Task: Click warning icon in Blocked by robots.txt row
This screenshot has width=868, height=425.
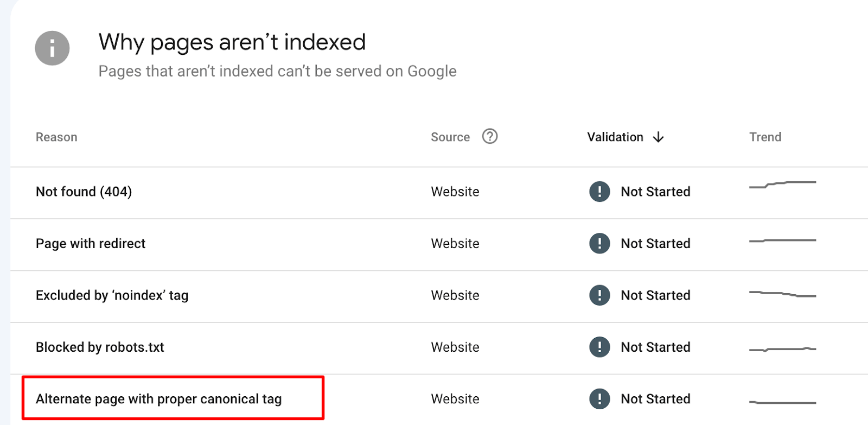Action: [x=599, y=347]
